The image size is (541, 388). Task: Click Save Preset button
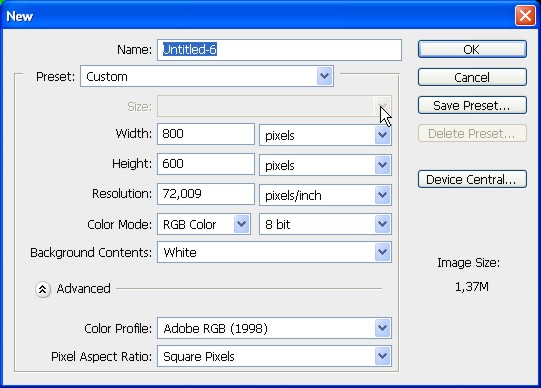(472, 105)
